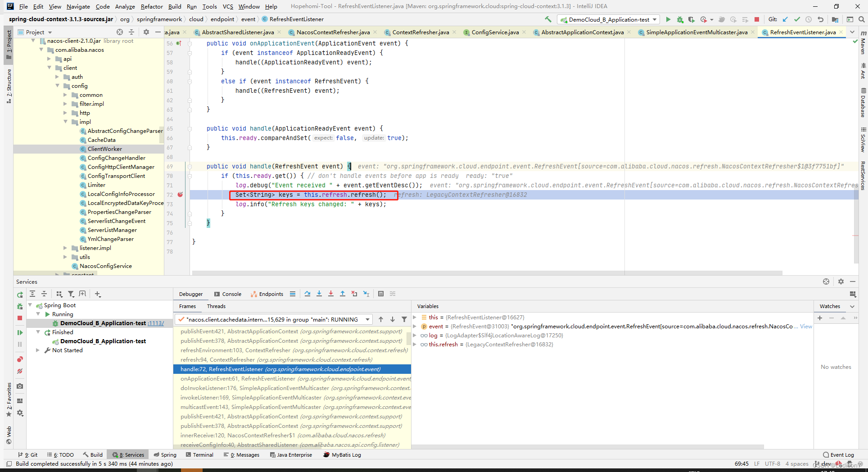
Task: Click the Debug bug icon in main toolbar
Action: (680, 19)
